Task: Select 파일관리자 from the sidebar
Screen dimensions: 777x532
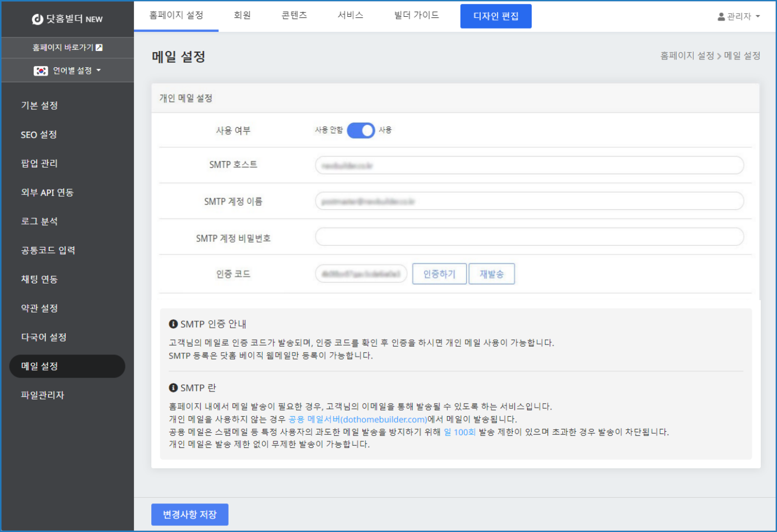Action: 43,395
